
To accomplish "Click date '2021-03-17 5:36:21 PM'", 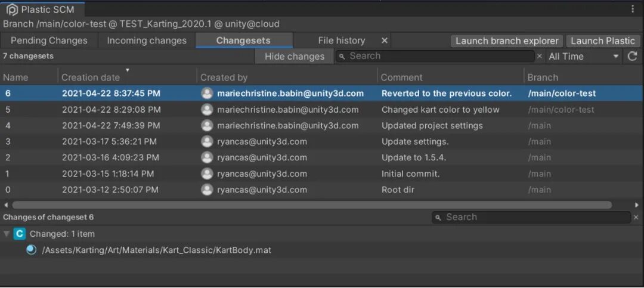I will (x=109, y=142).
